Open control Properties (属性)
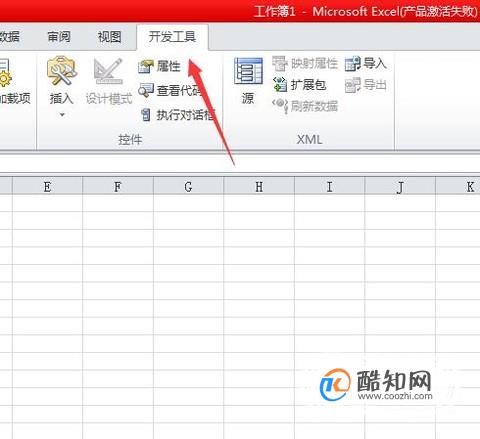This screenshot has width=480, height=439. point(159,66)
